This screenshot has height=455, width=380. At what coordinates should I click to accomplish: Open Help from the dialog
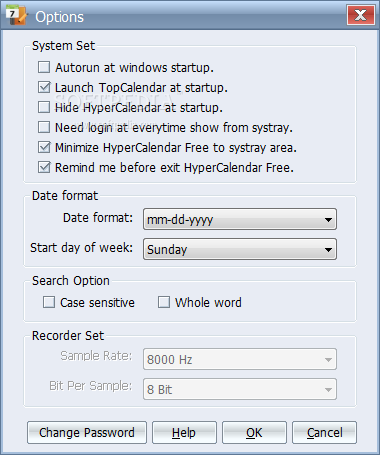[184, 433]
